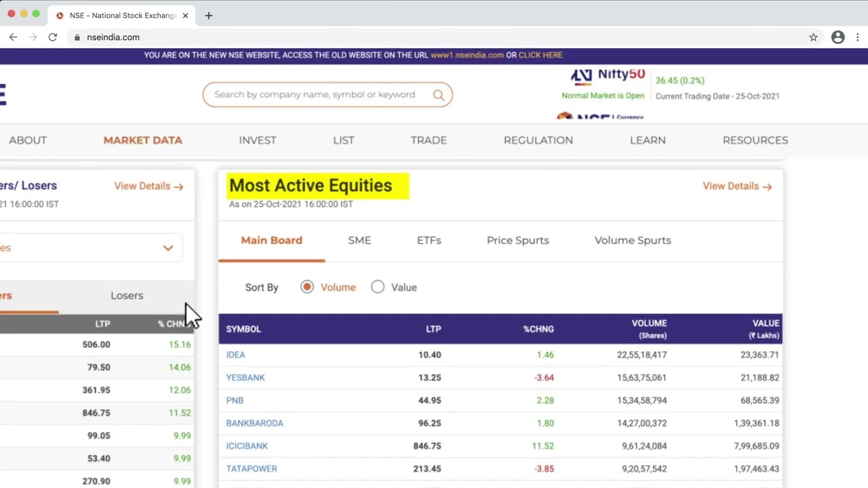Open the YESBANK stock symbol
The image size is (868, 488).
245,378
